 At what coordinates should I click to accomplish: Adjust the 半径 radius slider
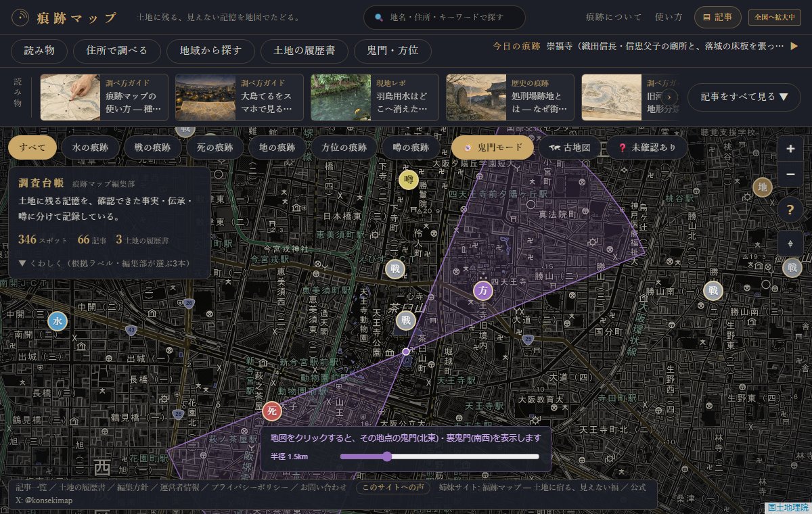[440, 457]
